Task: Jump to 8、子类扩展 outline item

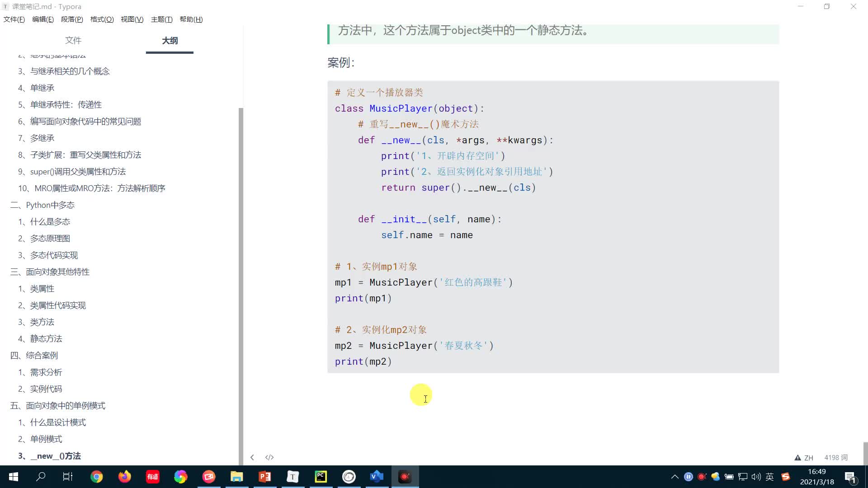Action: 80,155
